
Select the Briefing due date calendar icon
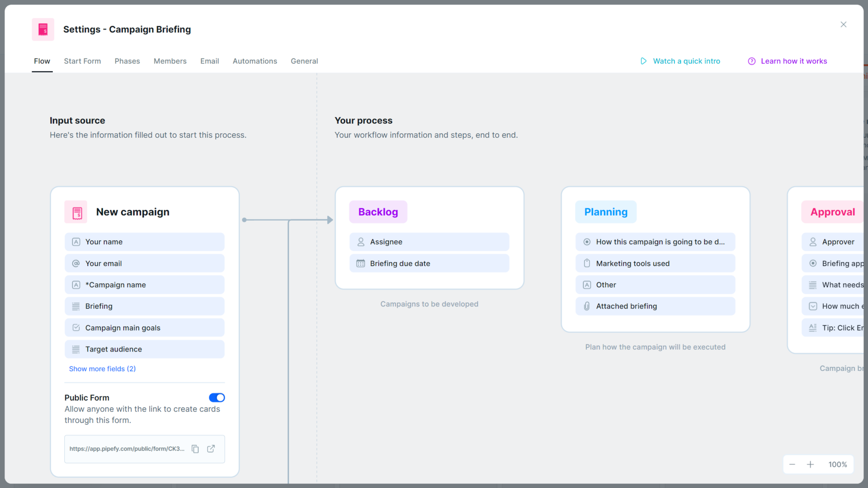[x=360, y=263]
